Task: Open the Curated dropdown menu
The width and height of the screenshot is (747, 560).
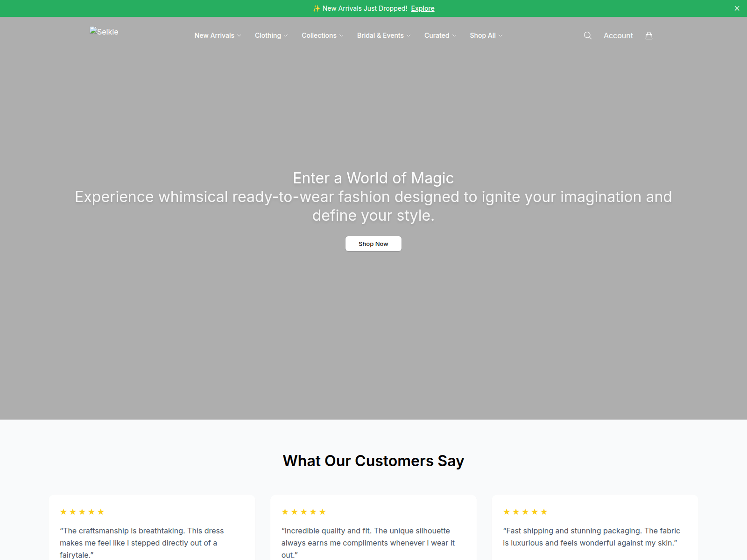Action: click(x=440, y=35)
